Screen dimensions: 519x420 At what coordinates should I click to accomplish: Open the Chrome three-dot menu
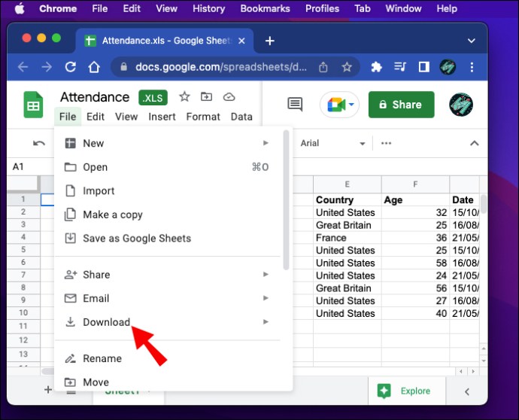[472, 67]
